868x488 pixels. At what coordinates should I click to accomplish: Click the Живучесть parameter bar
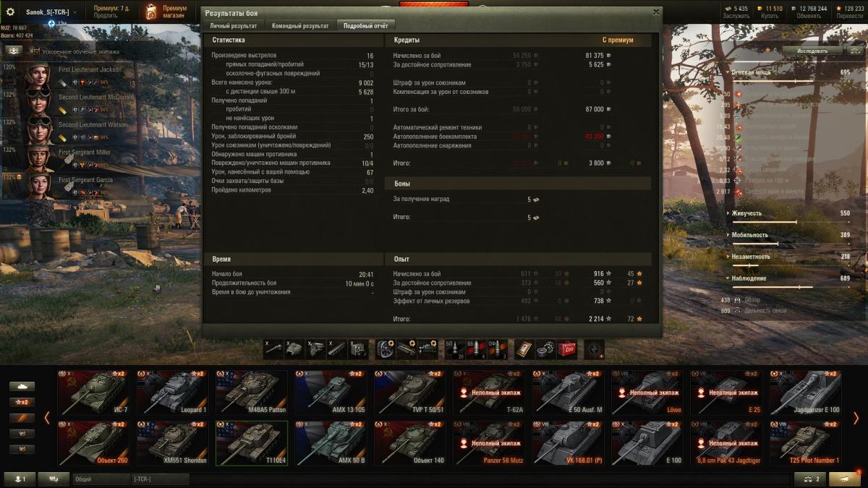[792, 222]
